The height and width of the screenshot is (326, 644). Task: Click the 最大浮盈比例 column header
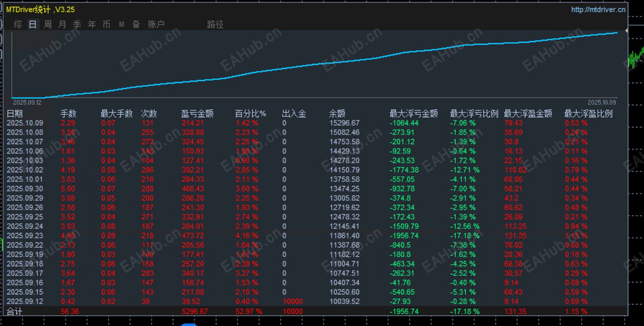pyautogui.click(x=588, y=114)
